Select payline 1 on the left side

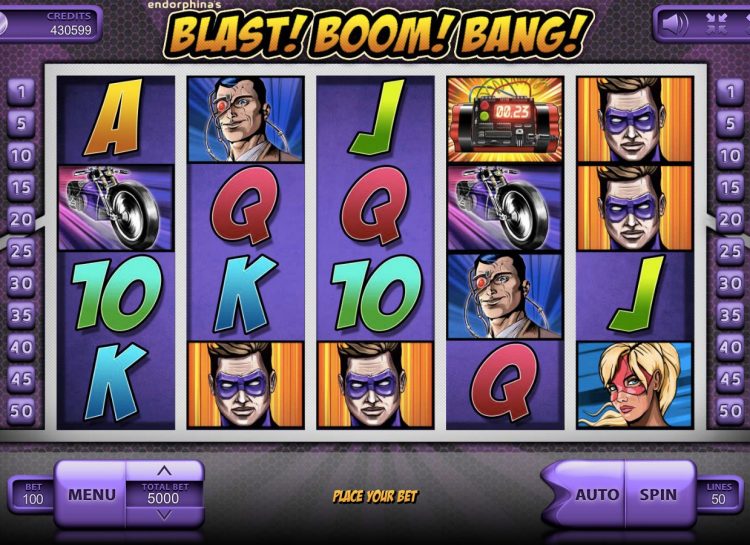[x=21, y=91]
